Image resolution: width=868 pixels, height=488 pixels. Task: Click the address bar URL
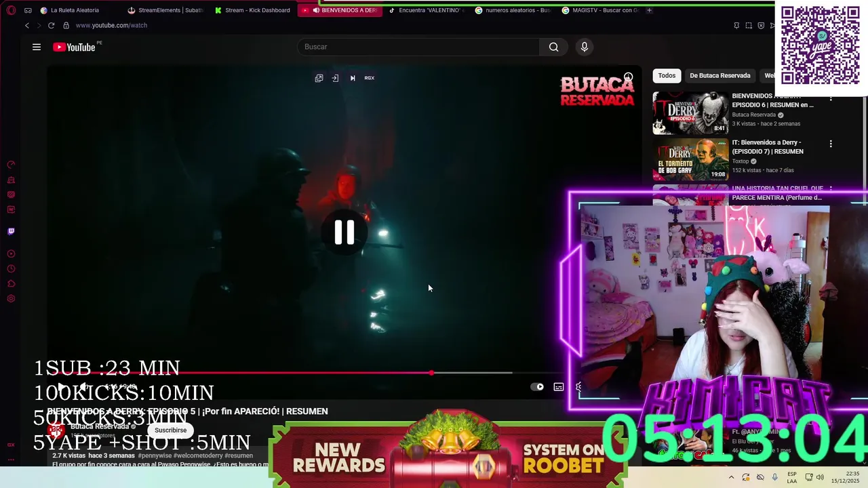point(111,25)
